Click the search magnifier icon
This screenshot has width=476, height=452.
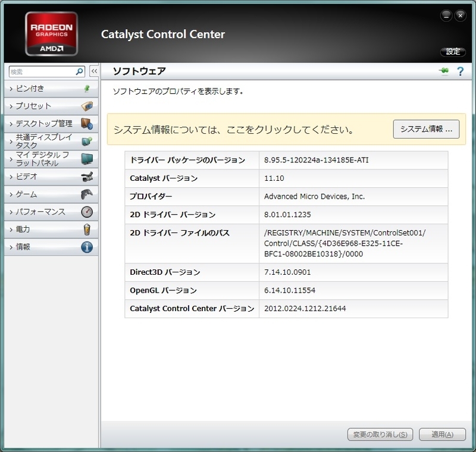pyautogui.click(x=80, y=71)
